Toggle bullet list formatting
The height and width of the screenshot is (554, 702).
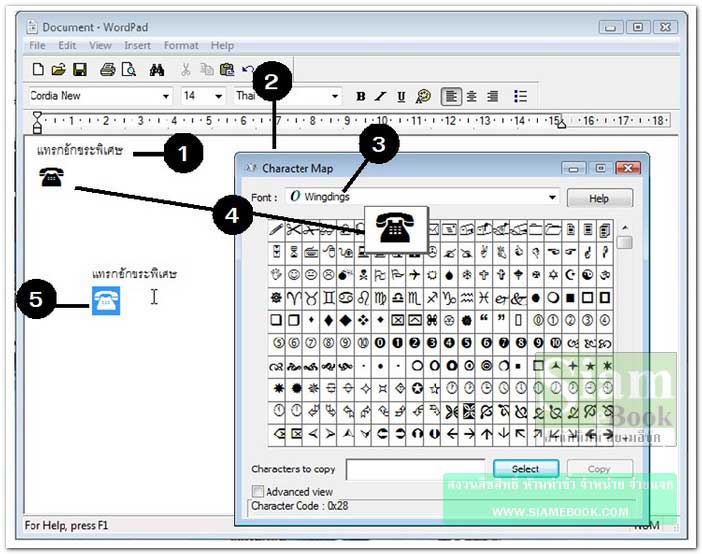[520, 96]
